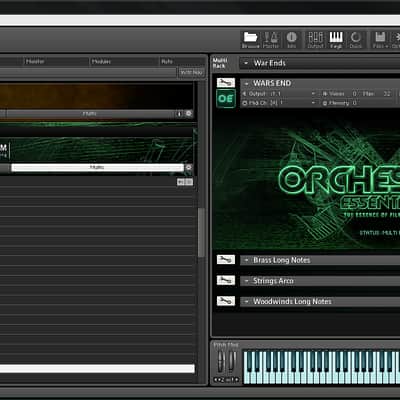Click the Strings Arco instrument name
This screenshot has height=400, width=400.
[273, 281]
